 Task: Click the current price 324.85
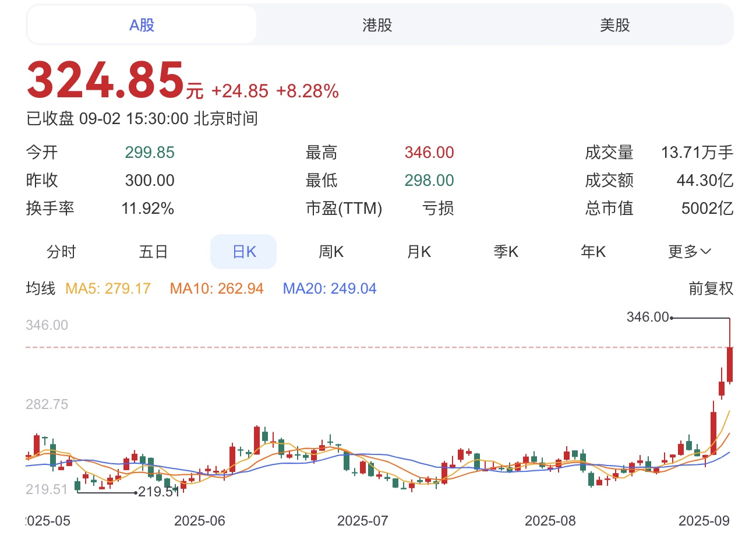point(106,80)
